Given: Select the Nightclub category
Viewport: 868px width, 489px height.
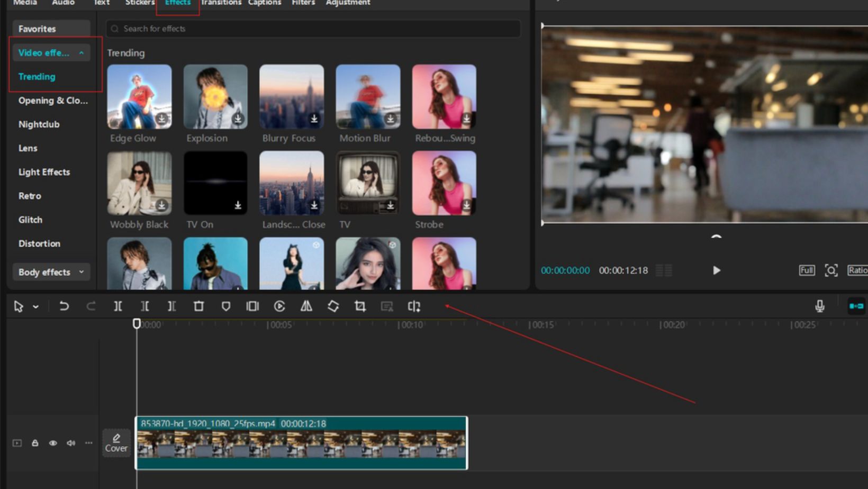Looking at the screenshot, I should point(39,124).
